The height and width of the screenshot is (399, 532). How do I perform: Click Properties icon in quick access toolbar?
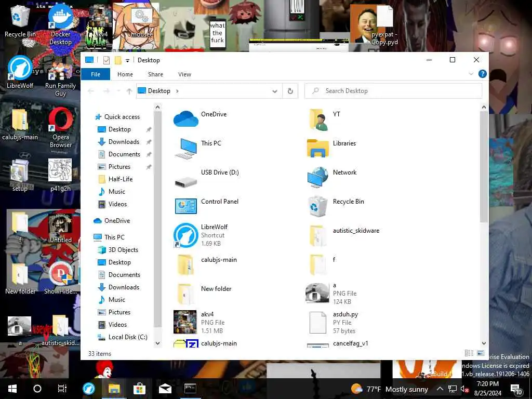point(106,60)
